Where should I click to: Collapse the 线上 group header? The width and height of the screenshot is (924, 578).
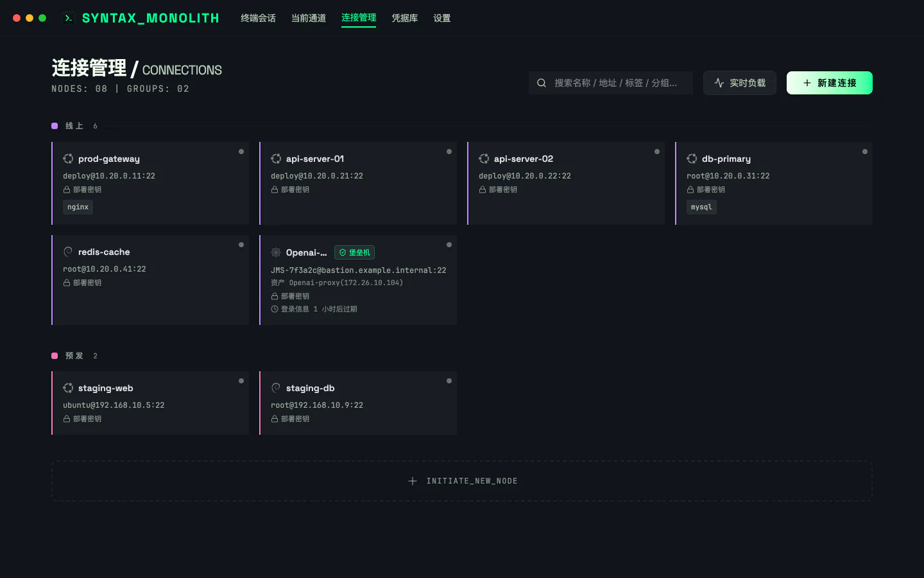(74, 126)
